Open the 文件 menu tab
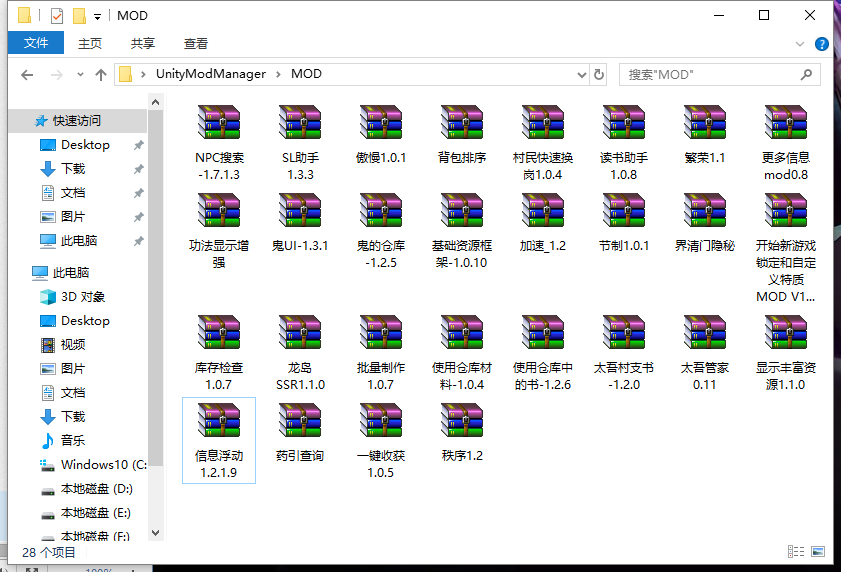The image size is (841, 572). [36, 43]
